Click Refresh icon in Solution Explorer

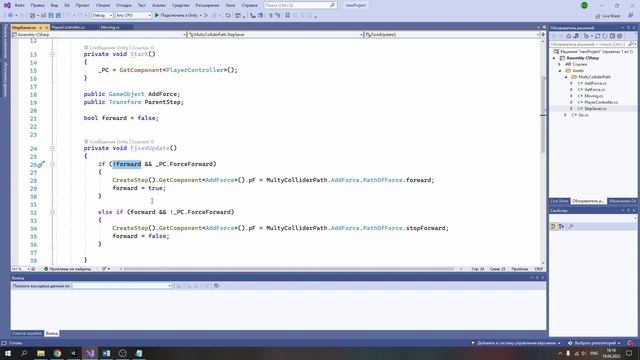point(605,36)
